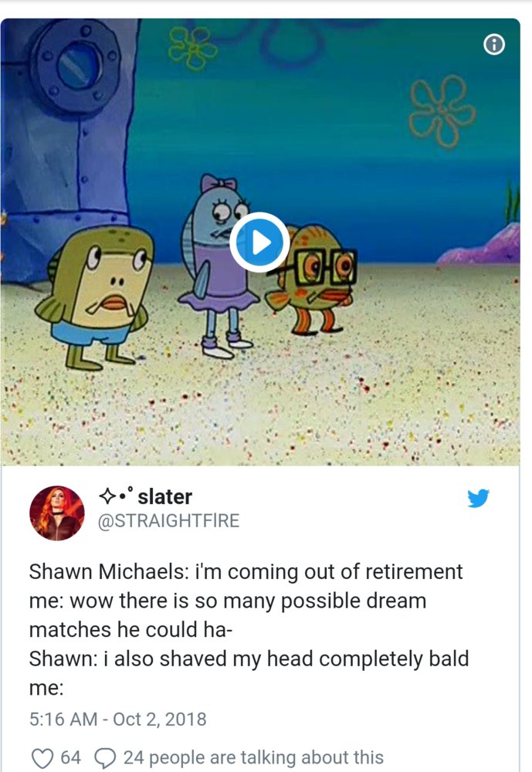Open the display name slater
The width and height of the screenshot is (532, 772).
pos(164,496)
